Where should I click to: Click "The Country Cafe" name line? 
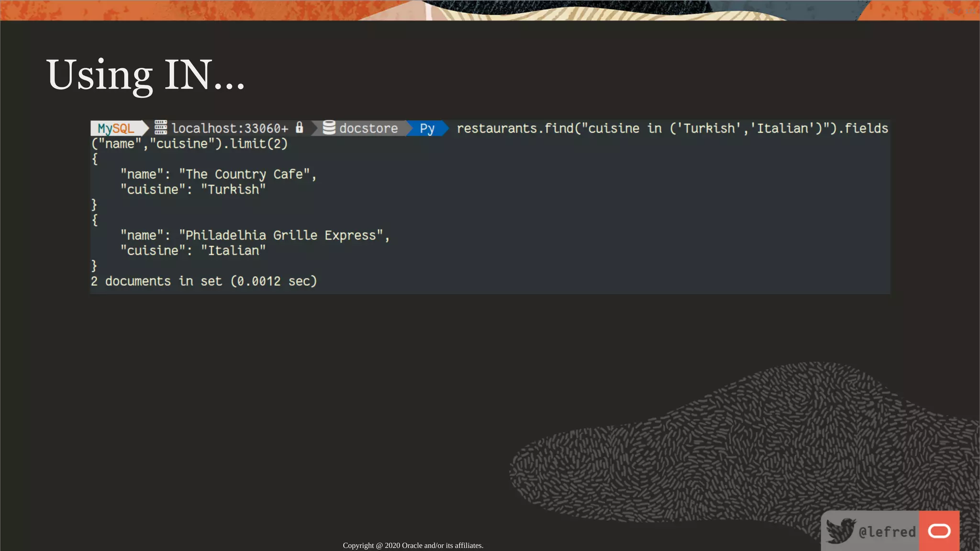coord(218,174)
